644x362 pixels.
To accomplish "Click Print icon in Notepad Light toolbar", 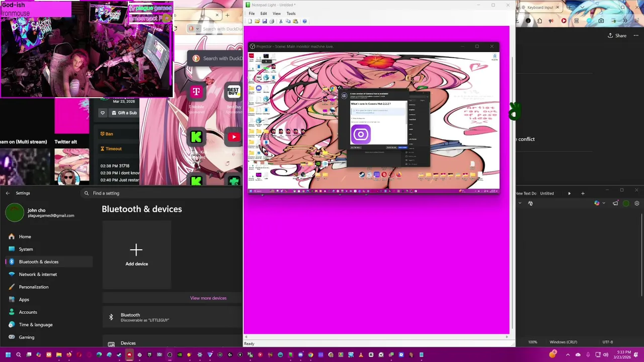I will coord(272,21).
